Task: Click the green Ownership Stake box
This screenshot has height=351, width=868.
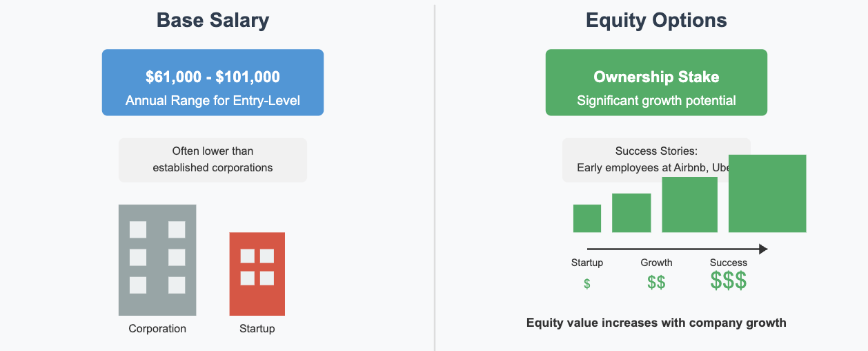Action: point(656,82)
